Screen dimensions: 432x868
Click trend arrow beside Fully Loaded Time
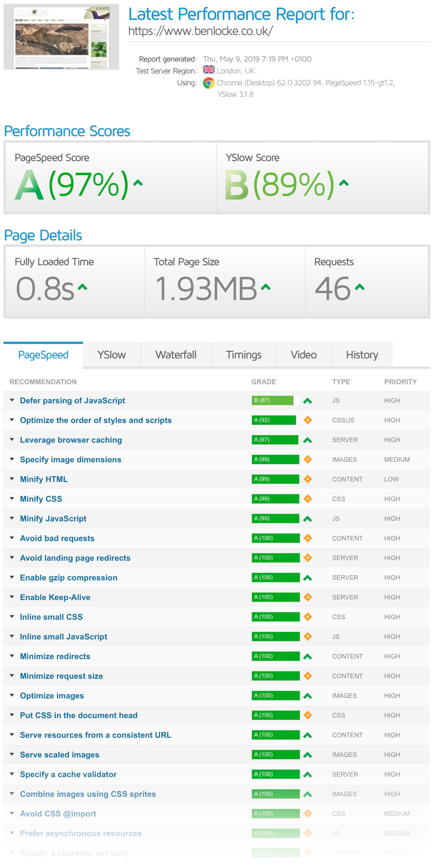pos(82,287)
